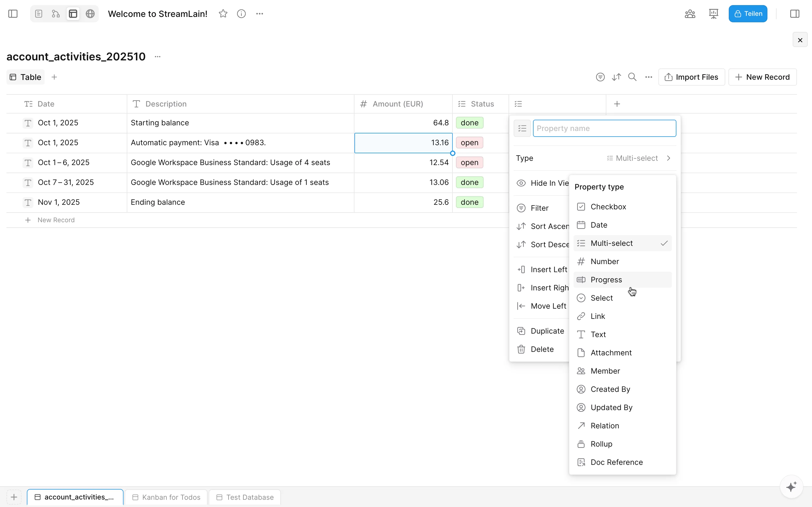The height and width of the screenshot is (507, 812).
Task: Select the Select property type
Action: coord(622,298)
